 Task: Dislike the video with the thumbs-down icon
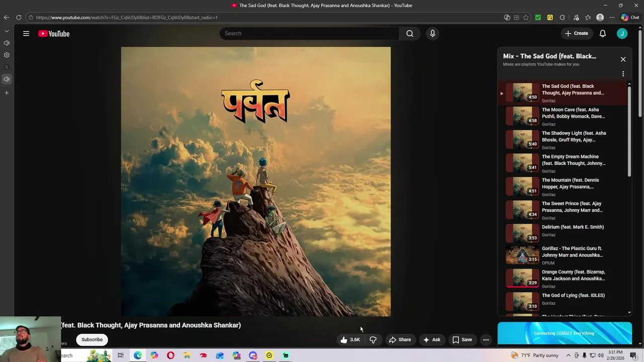point(373,340)
